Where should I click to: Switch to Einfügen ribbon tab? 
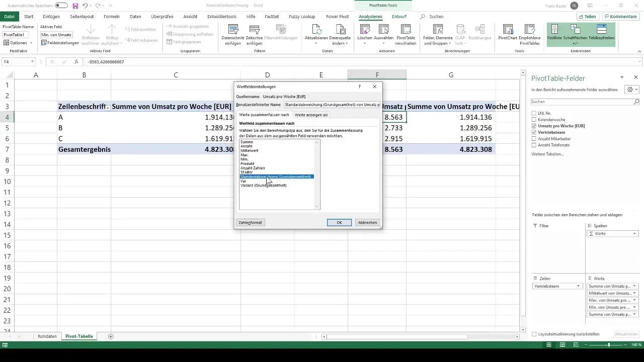tap(51, 17)
